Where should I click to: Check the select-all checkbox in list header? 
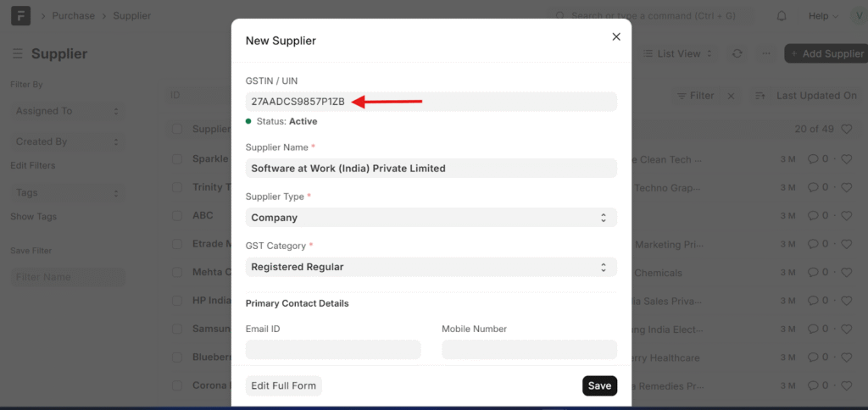[177, 129]
